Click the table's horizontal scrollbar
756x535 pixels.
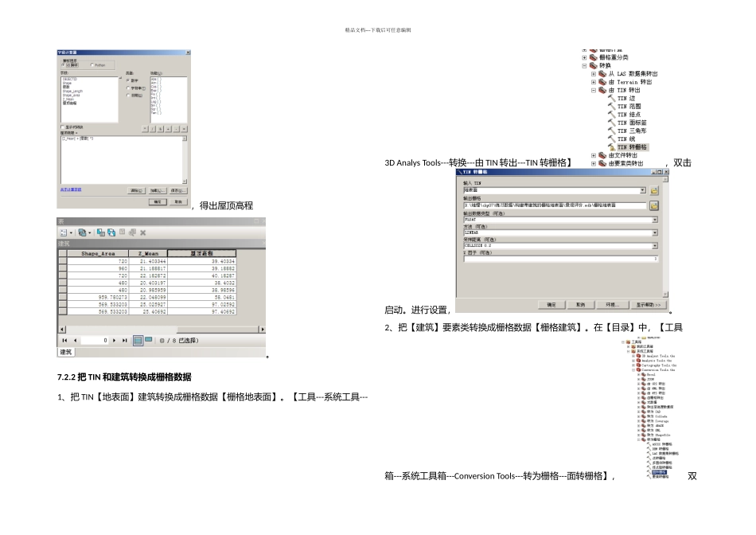(162, 330)
